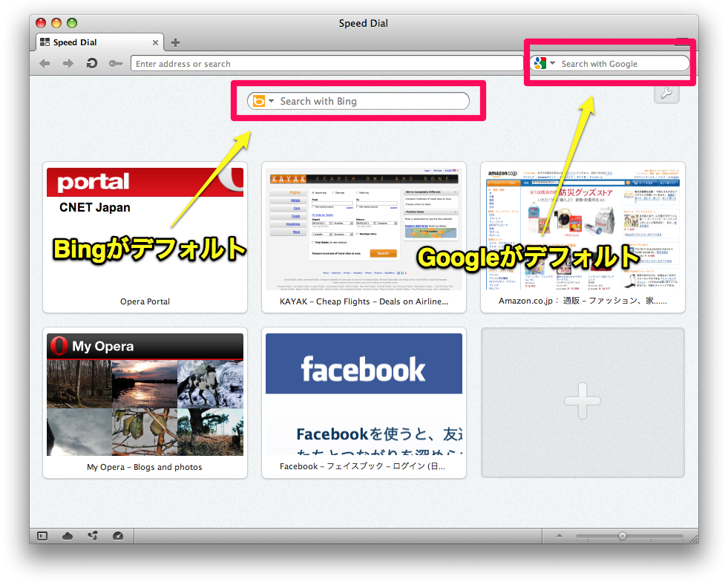The width and height of the screenshot is (728, 588).
Task: Click the Search with Bing field
Action: click(x=358, y=101)
